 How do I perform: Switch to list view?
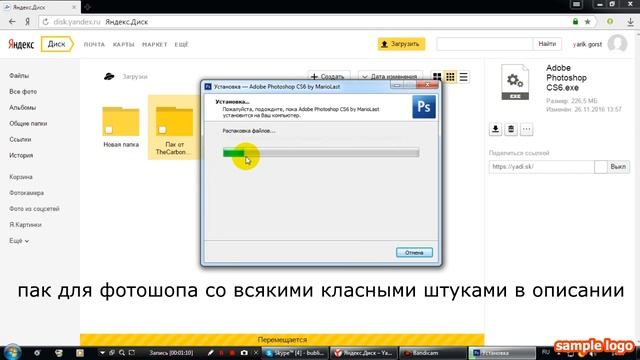point(464,77)
